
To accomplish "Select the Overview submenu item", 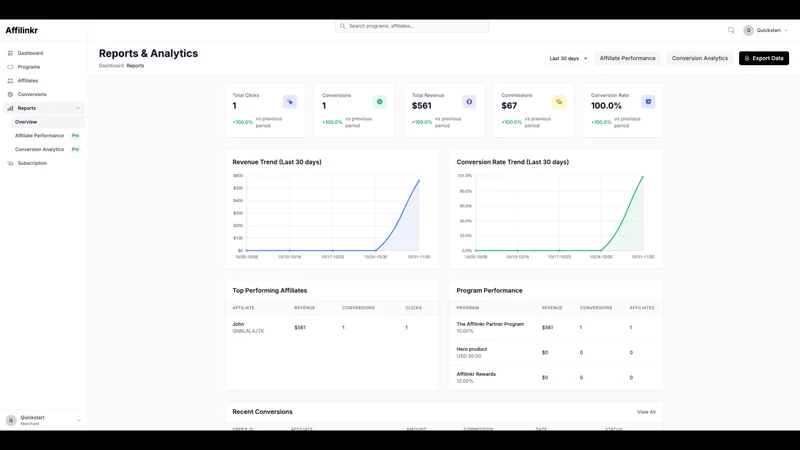I will click(47, 122).
